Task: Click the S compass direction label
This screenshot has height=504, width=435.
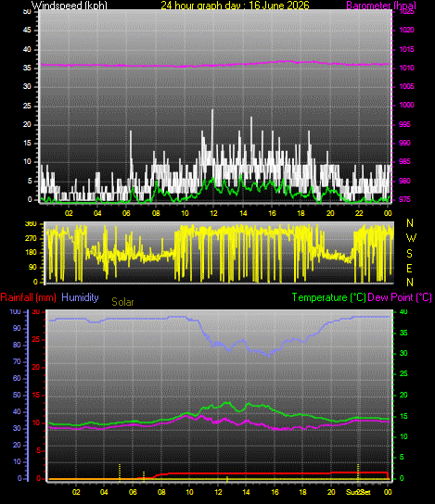Action: pyautogui.click(x=409, y=254)
